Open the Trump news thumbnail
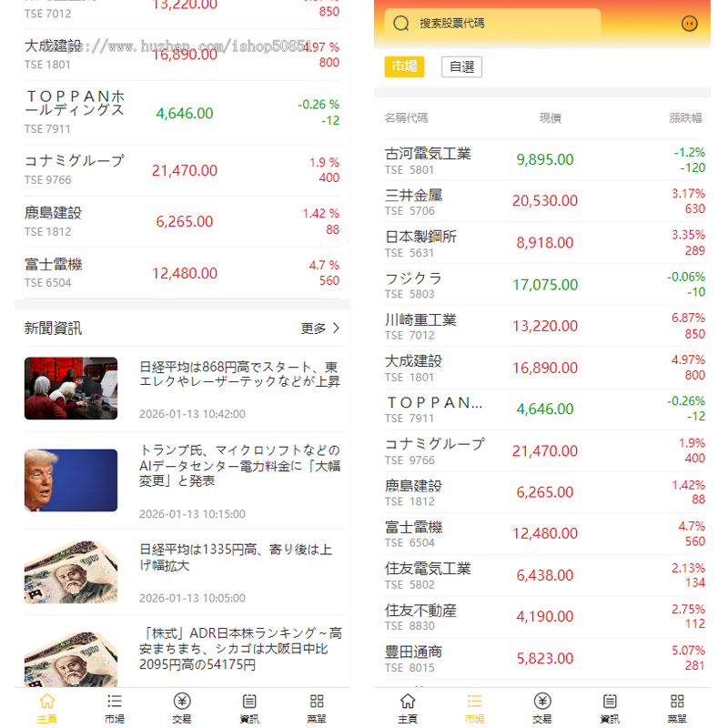This screenshot has height=728, width=728. coord(71,480)
